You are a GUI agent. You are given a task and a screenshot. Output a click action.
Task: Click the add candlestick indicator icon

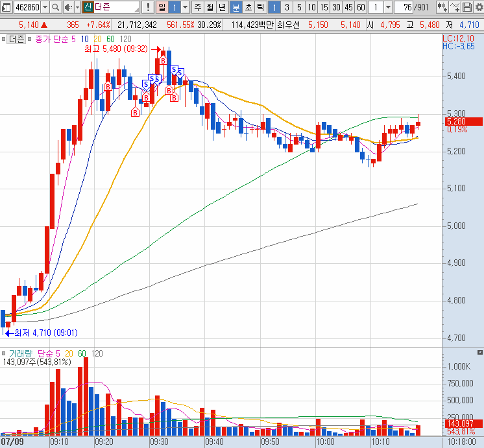[x=442, y=8]
